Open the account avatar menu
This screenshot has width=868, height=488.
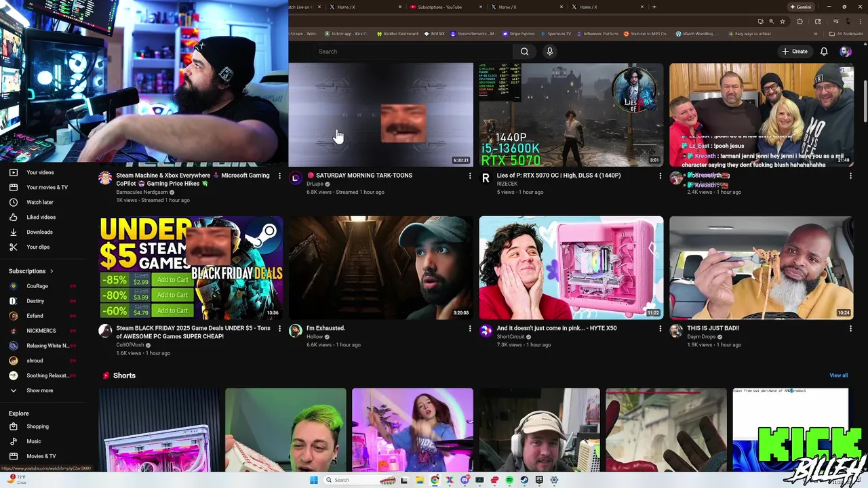click(x=846, y=52)
